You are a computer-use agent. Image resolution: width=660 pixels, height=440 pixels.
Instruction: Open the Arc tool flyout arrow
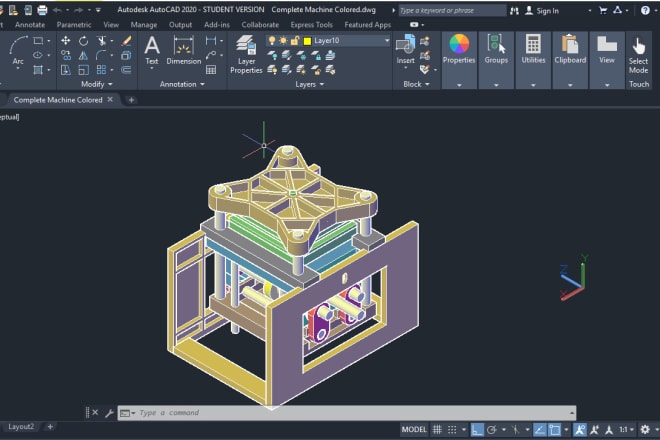(18, 68)
